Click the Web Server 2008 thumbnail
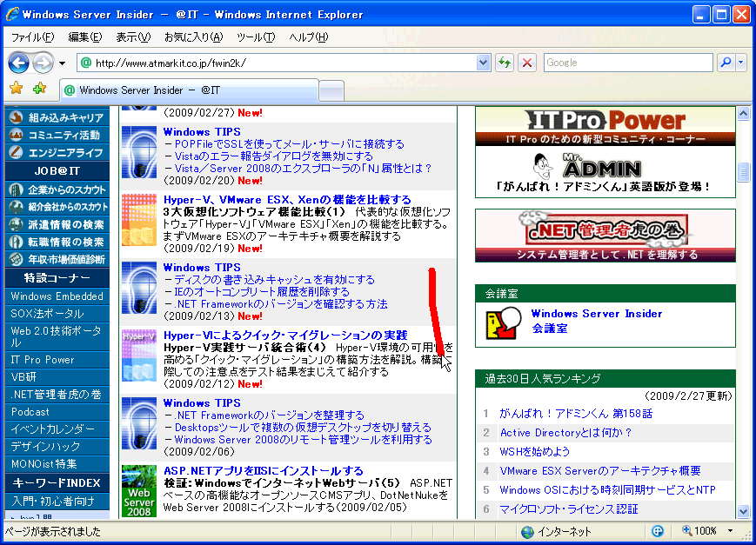Image resolution: width=756 pixels, height=545 pixels. (x=139, y=491)
